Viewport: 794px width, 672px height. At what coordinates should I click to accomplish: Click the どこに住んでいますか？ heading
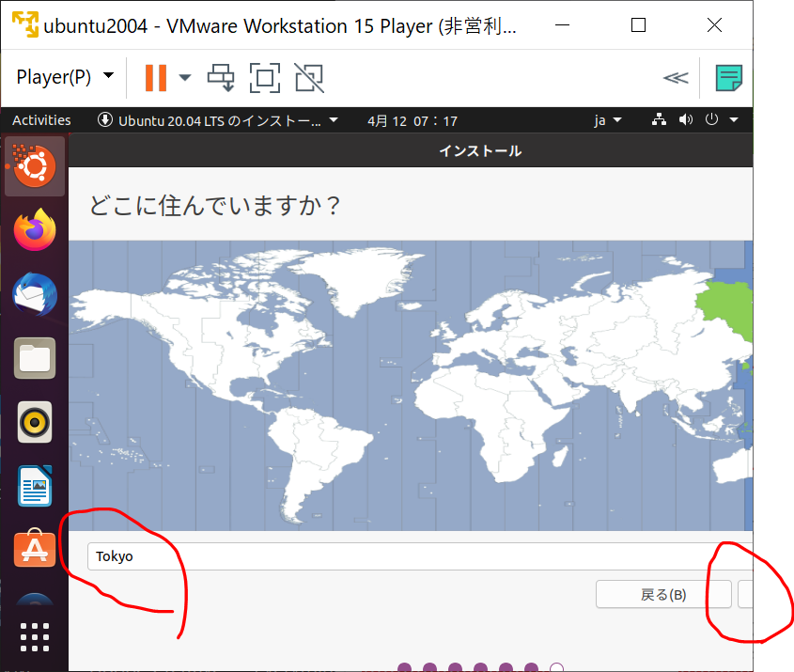coord(214,206)
